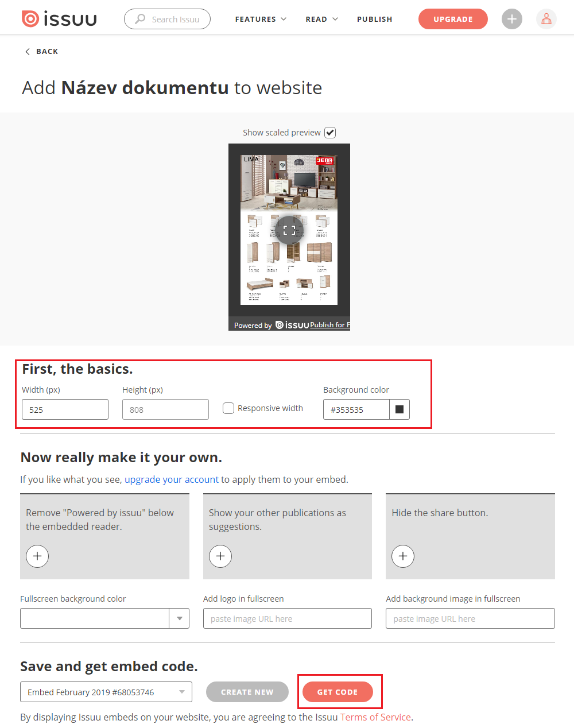Click the issuu logo icon

[30, 19]
